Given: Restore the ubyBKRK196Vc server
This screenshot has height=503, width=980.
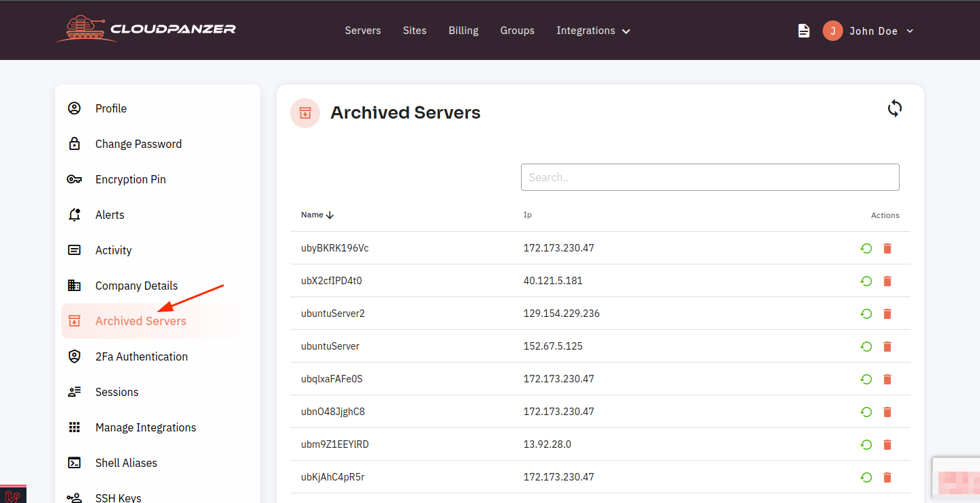Looking at the screenshot, I should pos(866,248).
